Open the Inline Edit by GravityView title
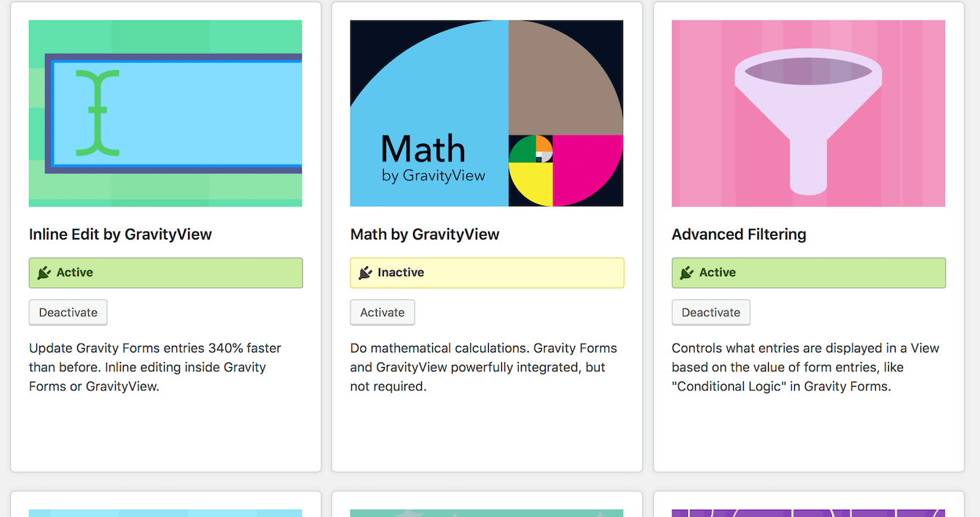 [x=120, y=234]
